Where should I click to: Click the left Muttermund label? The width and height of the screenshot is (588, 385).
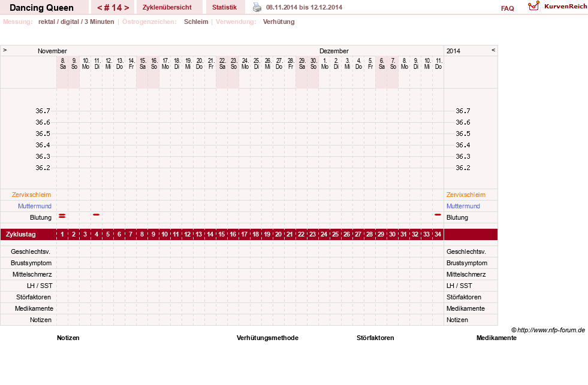pos(35,206)
